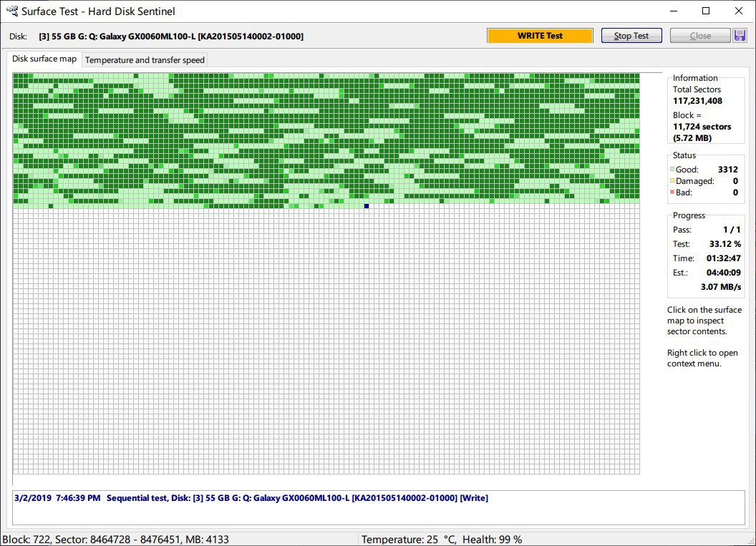Minimize the Surface Test window
The image size is (756, 546).
pyautogui.click(x=674, y=11)
